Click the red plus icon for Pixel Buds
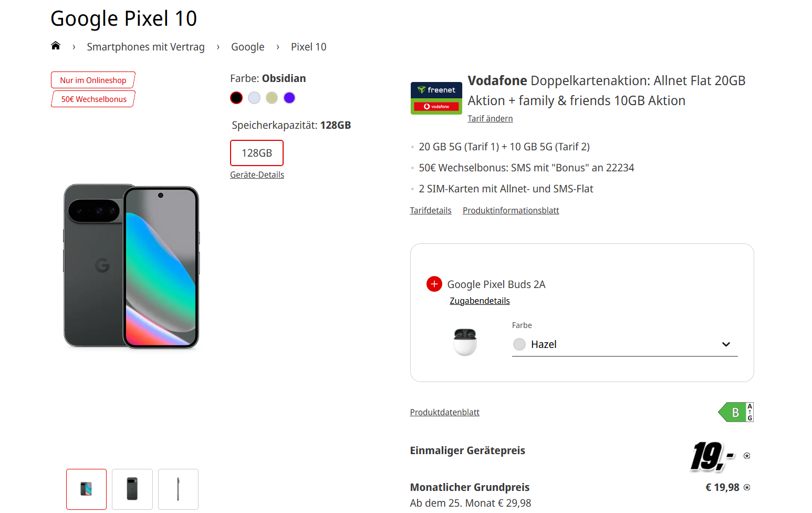The height and width of the screenshot is (513, 812). 434,284
